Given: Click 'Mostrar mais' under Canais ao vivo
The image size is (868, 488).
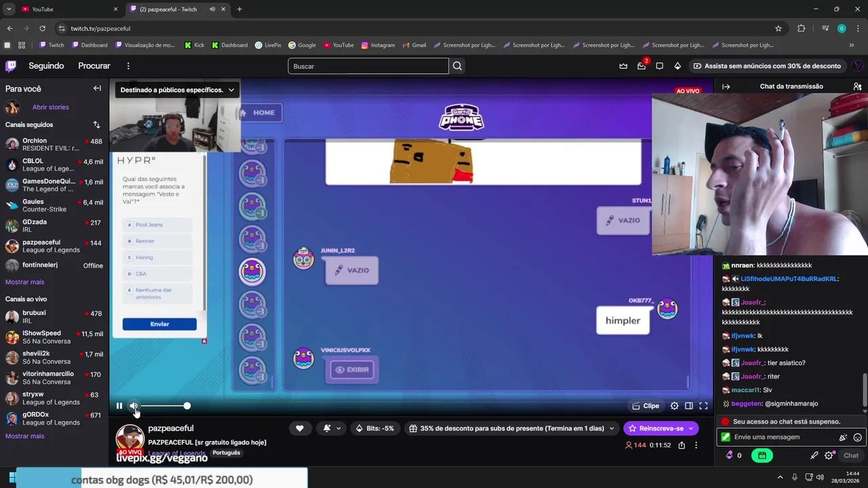Looking at the screenshot, I should tap(24, 436).
